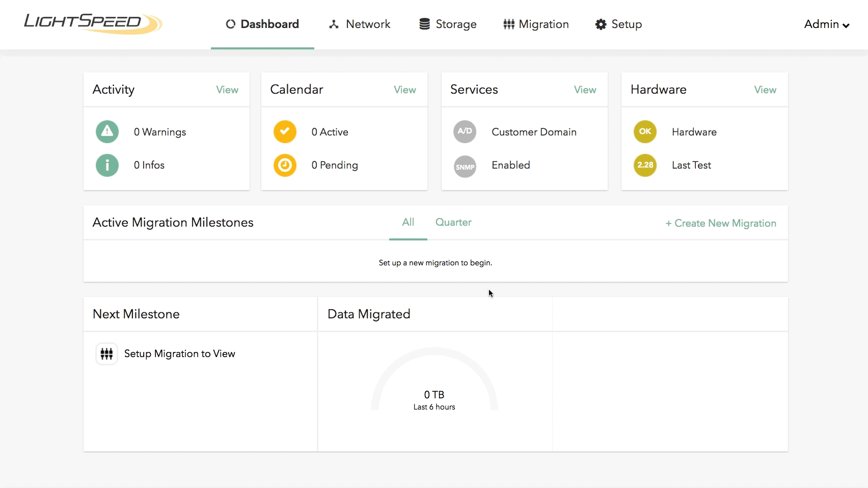Click the Storage database icon
Image resolution: width=868 pixels, height=488 pixels.
click(x=424, y=24)
